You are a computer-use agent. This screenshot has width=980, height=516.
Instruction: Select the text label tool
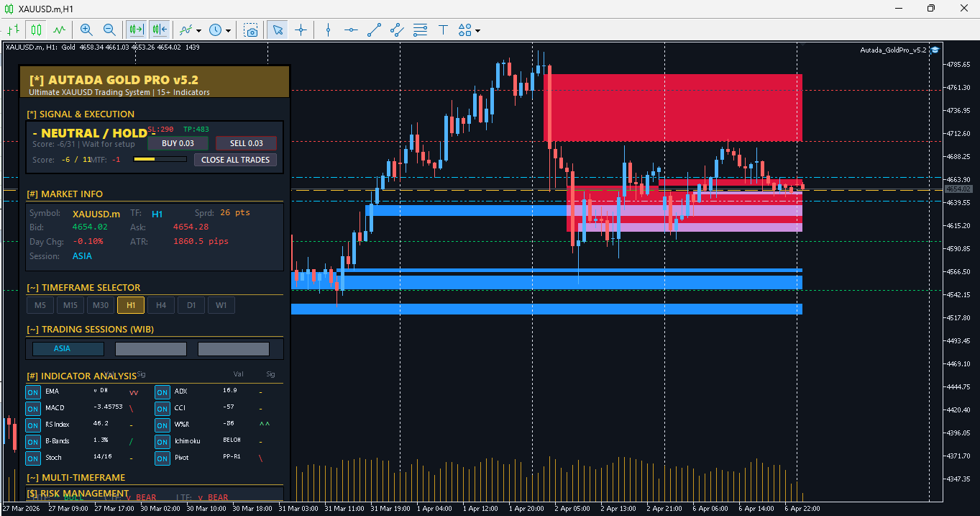tap(444, 30)
